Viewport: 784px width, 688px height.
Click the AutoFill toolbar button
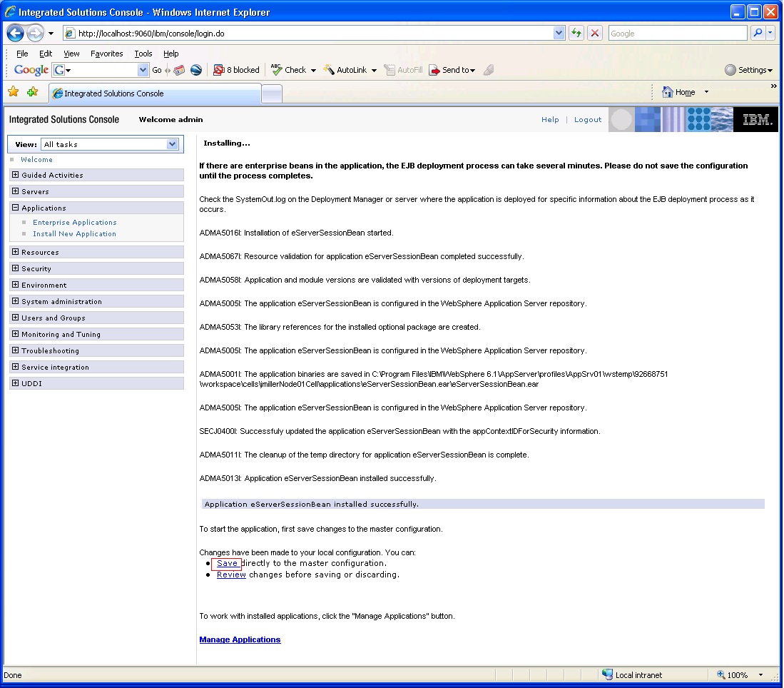click(403, 70)
